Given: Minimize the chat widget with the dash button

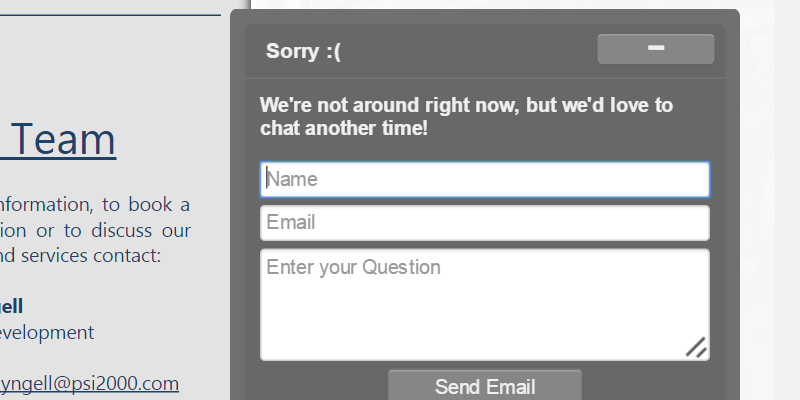Looking at the screenshot, I should 656,49.
